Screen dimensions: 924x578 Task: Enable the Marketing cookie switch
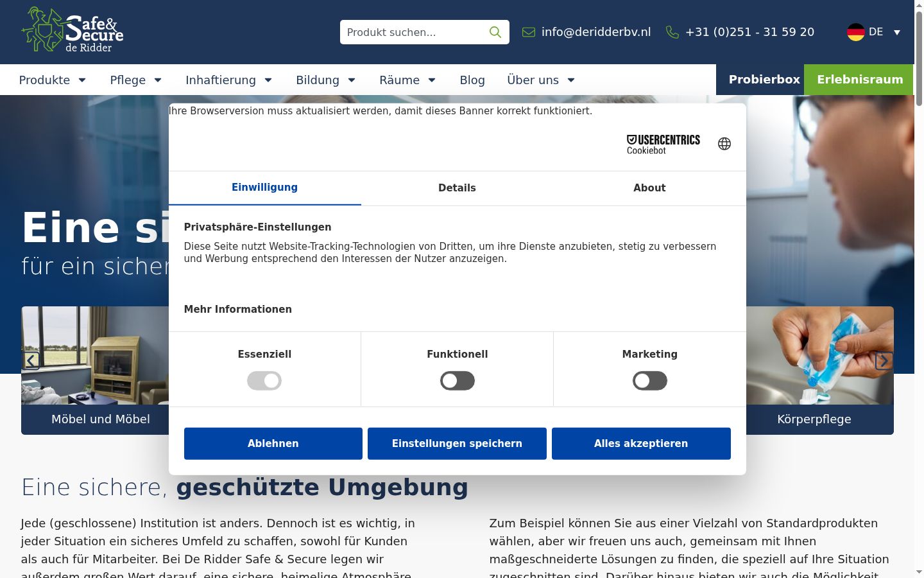coord(650,381)
